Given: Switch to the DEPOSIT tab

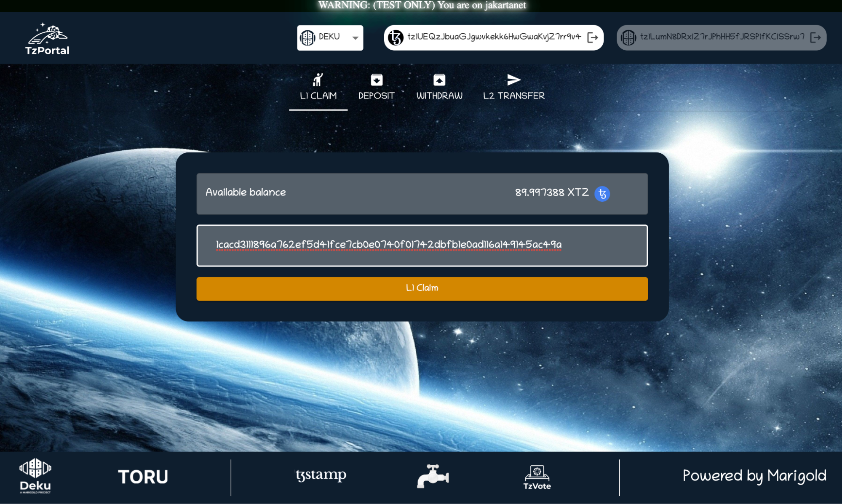Looking at the screenshot, I should 376,87.
